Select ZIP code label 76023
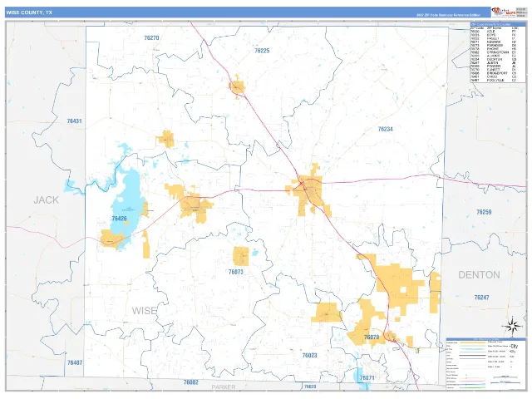Screen dimensions: 532x399 pos(309,355)
